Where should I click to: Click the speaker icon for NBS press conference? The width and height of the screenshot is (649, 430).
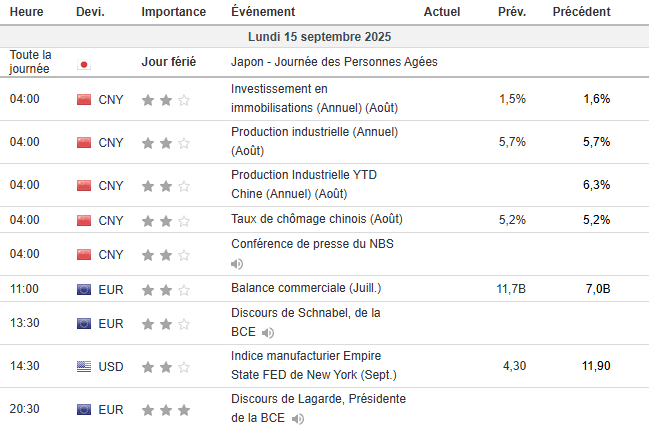pyautogui.click(x=237, y=264)
